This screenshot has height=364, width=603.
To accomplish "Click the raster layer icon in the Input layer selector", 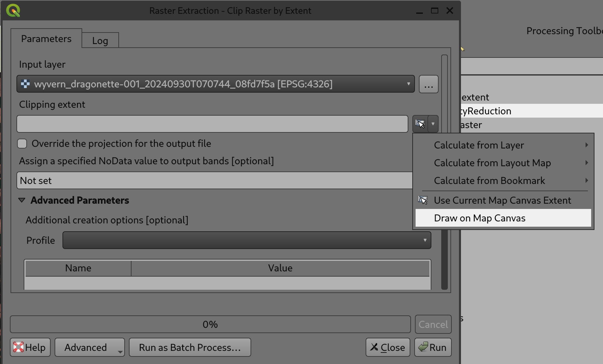I will pos(25,84).
